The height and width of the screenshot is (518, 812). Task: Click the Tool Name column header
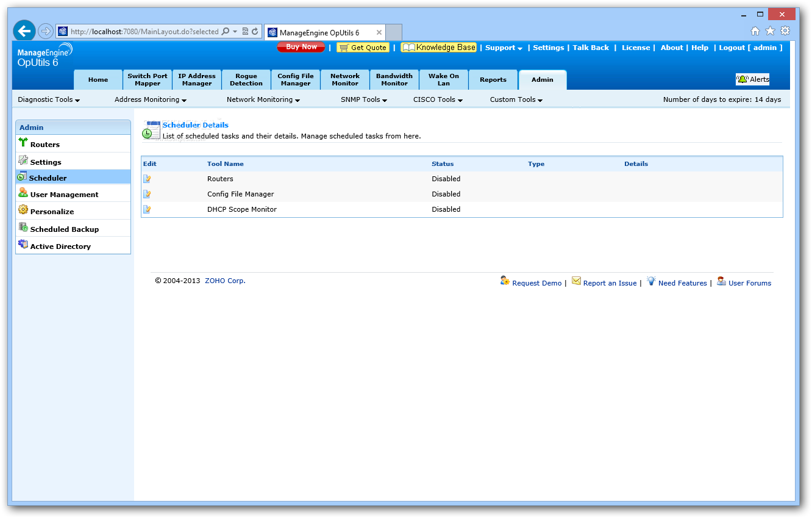click(226, 164)
